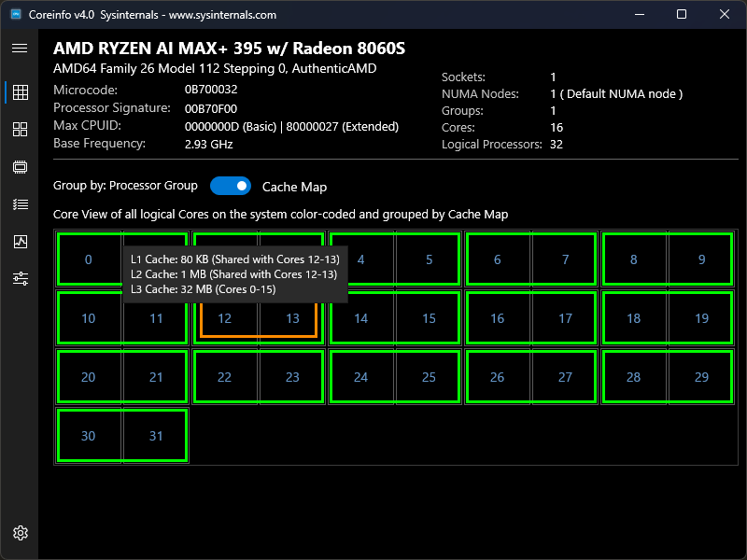
Task: Select logical core 16 tile
Action: 497,318
